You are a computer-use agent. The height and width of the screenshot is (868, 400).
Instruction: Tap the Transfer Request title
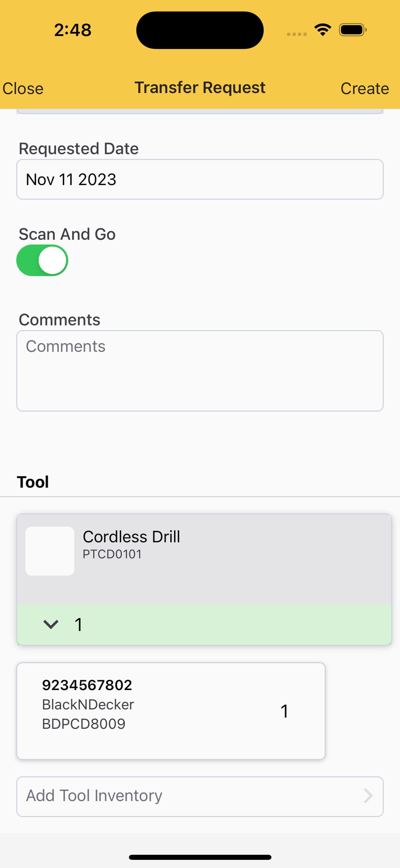[200, 88]
